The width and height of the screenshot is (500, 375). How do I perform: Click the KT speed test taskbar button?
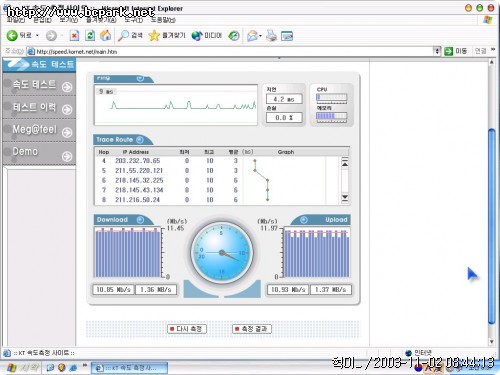pos(129,368)
